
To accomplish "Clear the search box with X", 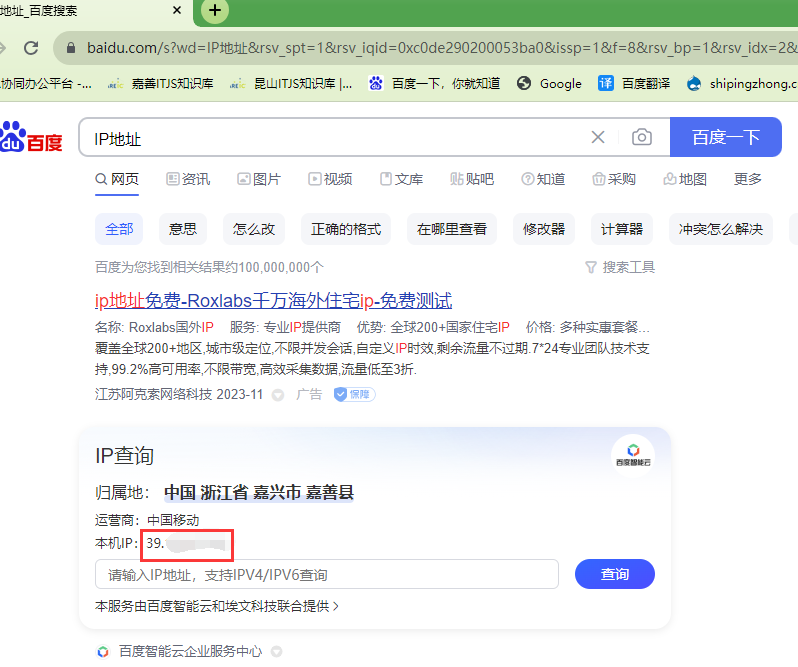I will coord(598,137).
